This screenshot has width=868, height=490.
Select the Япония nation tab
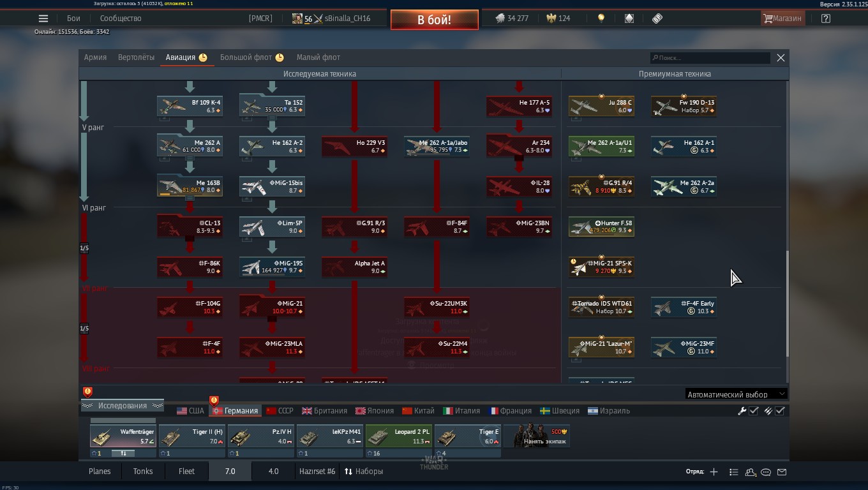click(375, 411)
